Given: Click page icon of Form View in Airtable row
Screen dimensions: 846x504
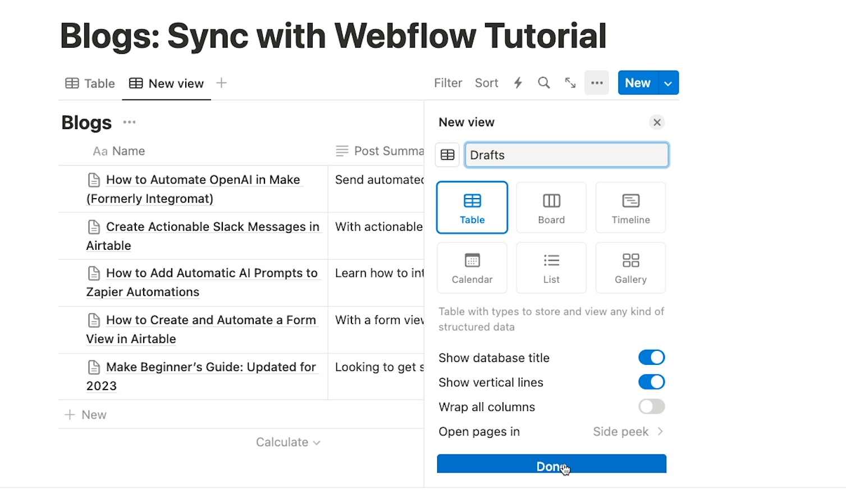Looking at the screenshot, I should point(94,320).
